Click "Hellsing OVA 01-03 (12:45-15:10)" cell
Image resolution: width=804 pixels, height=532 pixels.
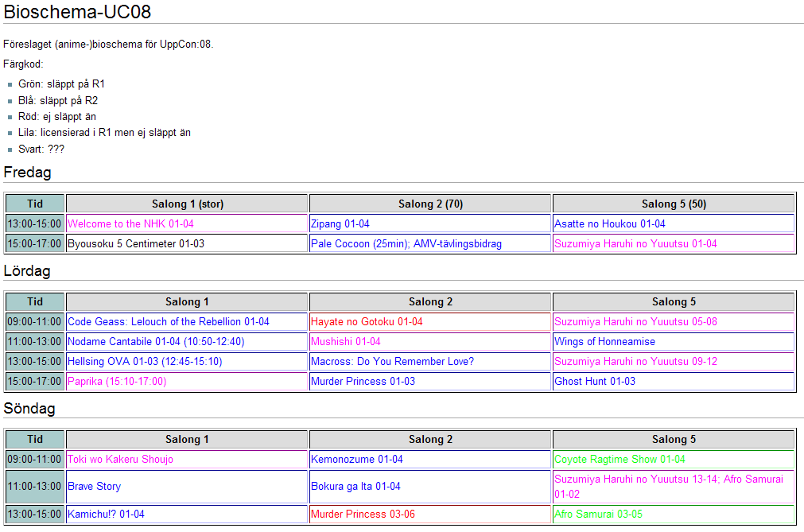pyautogui.click(x=187, y=361)
